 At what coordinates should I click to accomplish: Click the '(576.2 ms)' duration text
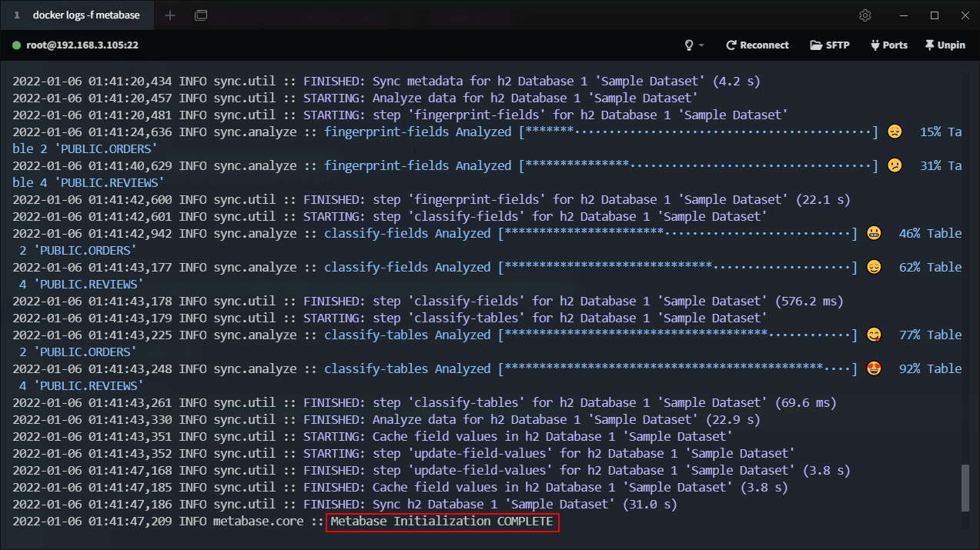click(x=809, y=301)
